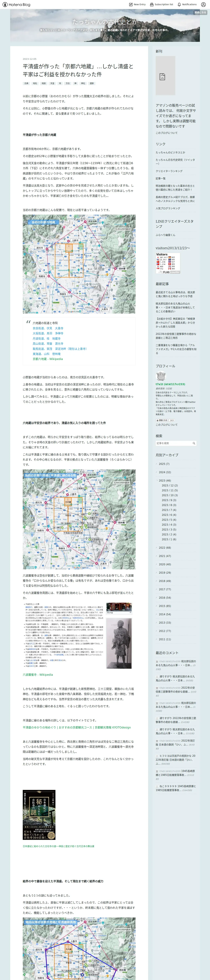This screenshot has height=980, width=210.
Task: Open link 奈良街道、伏見 大善寺
Action: (48, 328)
